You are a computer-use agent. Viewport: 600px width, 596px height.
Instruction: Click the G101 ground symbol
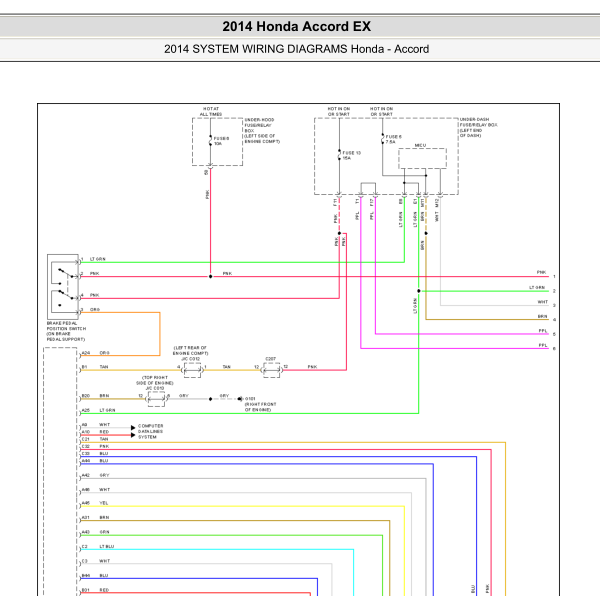click(x=240, y=399)
